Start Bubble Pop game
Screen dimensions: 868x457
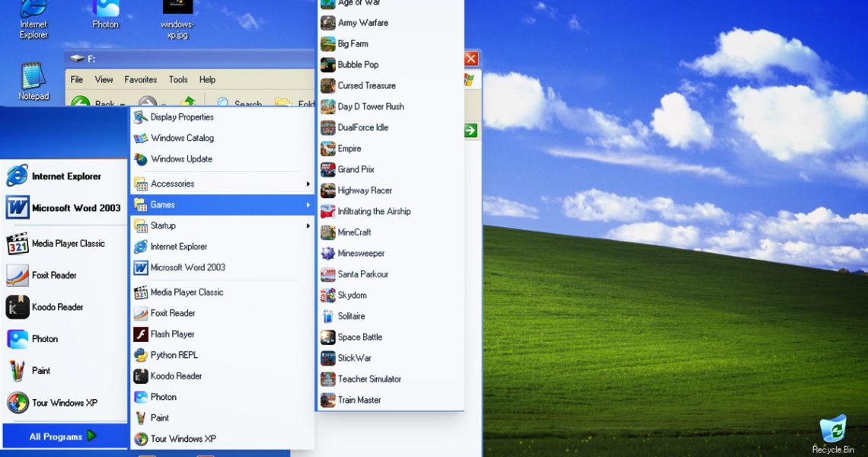tap(391, 65)
